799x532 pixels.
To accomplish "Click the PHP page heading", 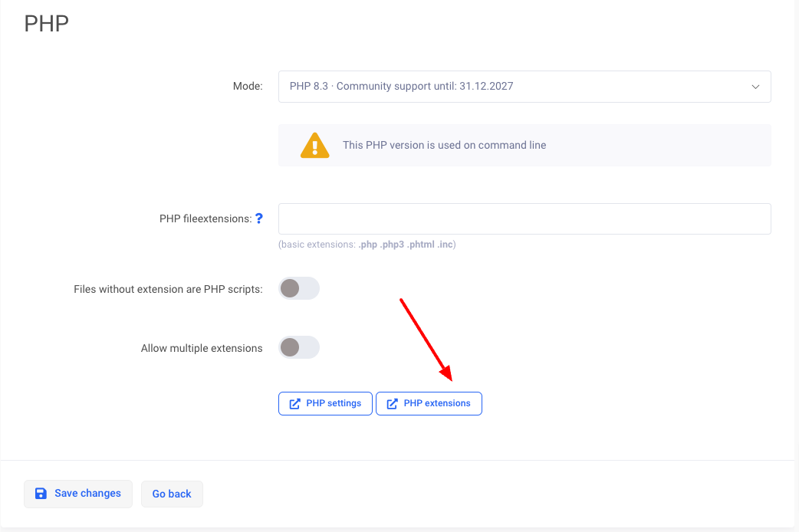I will (47, 24).
